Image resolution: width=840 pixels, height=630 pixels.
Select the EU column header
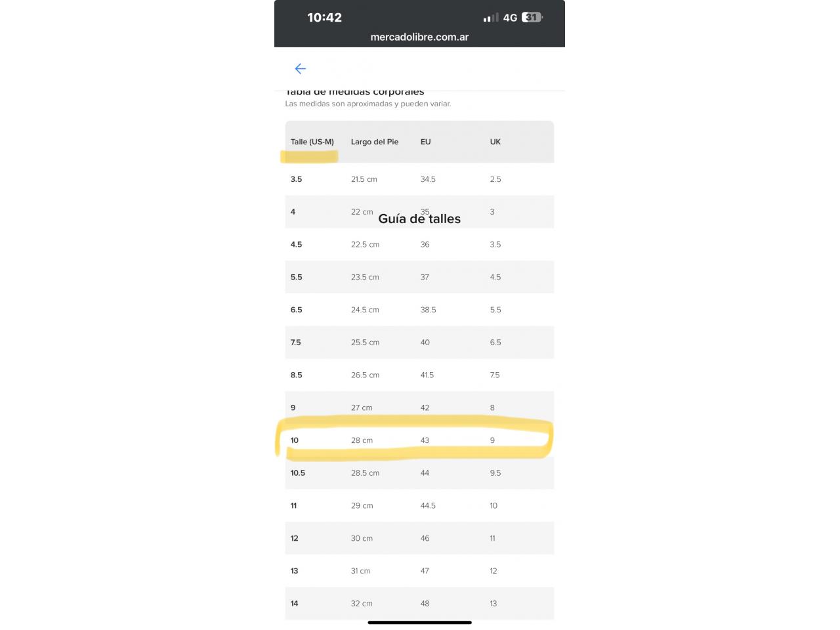[x=426, y=142]
